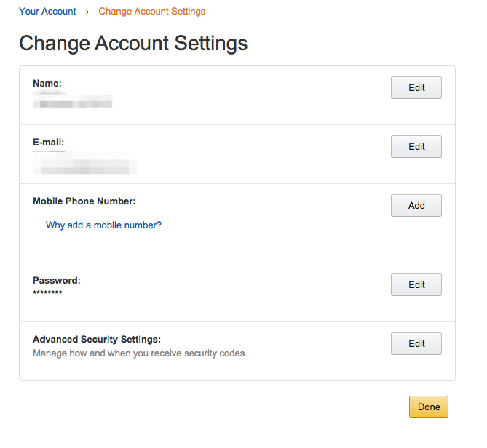Add a Mobile Phone Number
This screenshot has width=487, height=448.
[x=416, y=206]
